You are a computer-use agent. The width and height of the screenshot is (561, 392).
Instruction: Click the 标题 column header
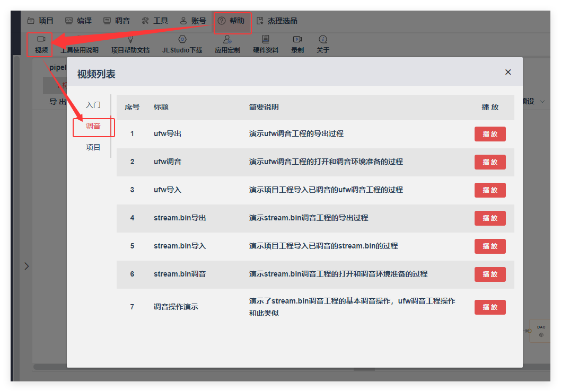pos(161,107)
